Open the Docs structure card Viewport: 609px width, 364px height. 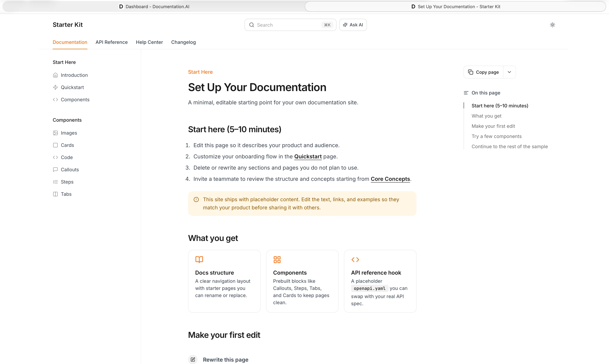[224, 281]
